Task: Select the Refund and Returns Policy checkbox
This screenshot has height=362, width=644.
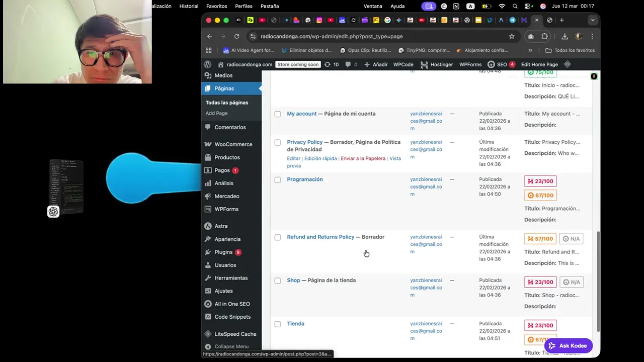Action: (x=277, y=237)
